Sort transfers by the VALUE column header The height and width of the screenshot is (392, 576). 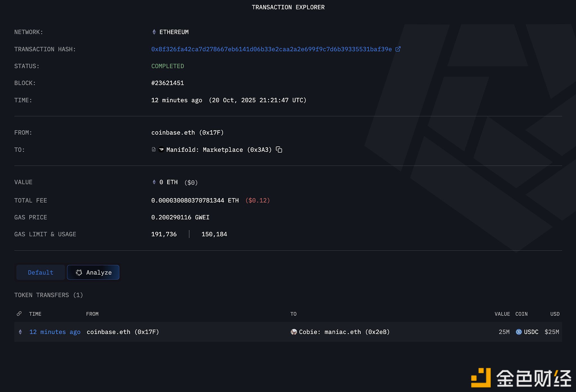point(502,314)
